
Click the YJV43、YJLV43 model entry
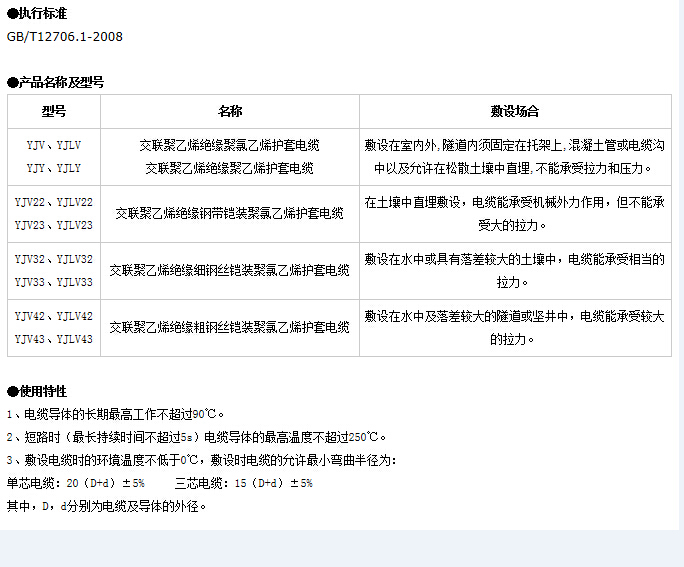pos(54,339)
